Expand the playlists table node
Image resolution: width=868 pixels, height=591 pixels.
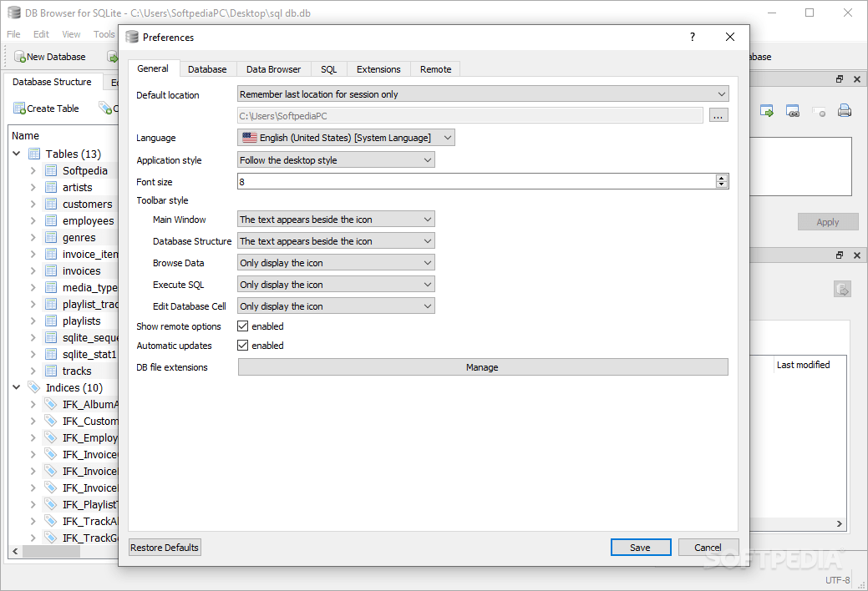(x=33, y=321)
